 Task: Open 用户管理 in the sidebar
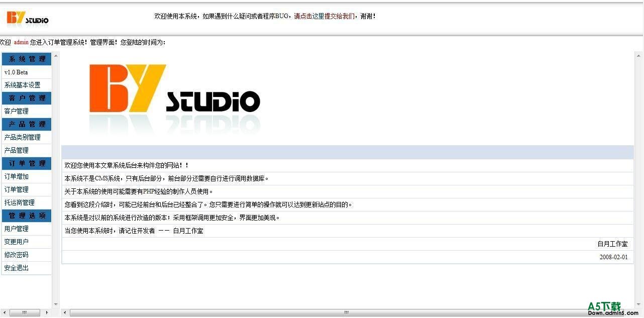click(16, 229)
